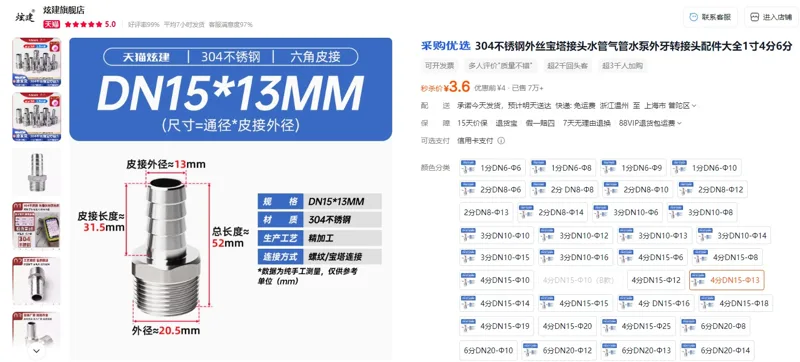Select the 3分DN10-Φ16 size

pos(575,257)
